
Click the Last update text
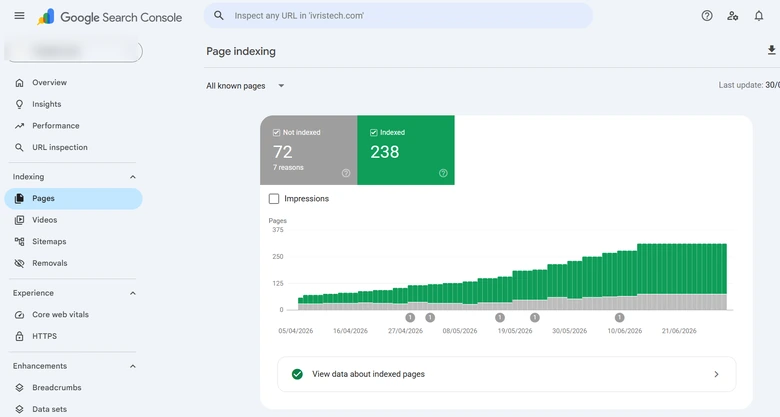click(x=749, y=85)
